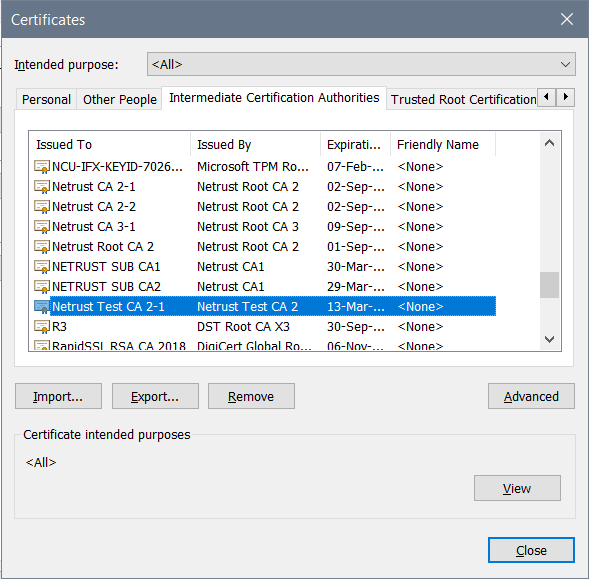Open the Intended purpose dropdown
The height and width of the screenshot is (579, 589).
(x=361, y=64)
